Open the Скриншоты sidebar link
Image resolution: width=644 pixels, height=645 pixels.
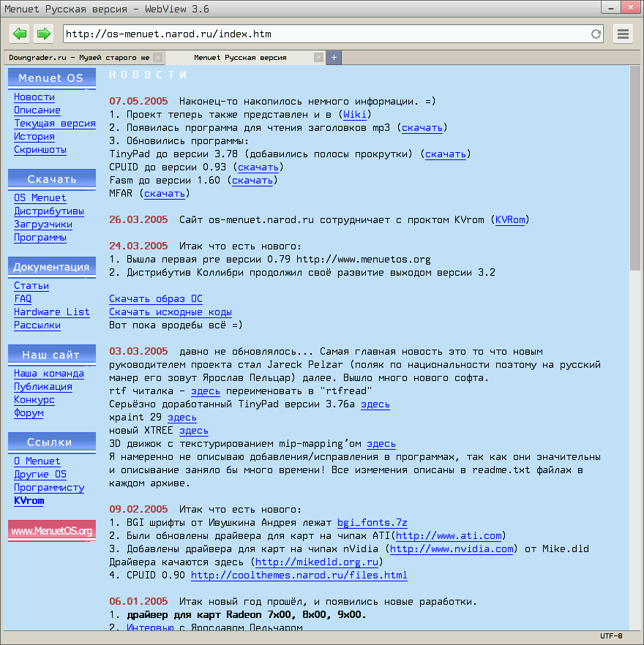pyautogui.click(x=40, y=149)
